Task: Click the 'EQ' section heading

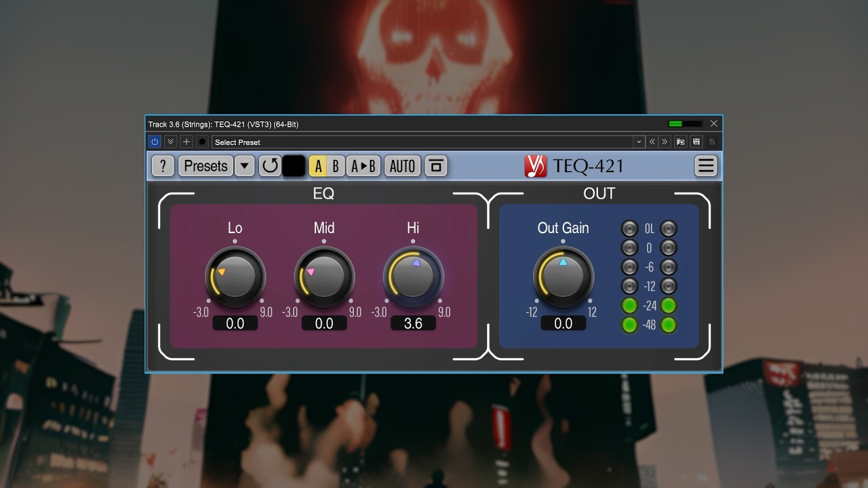Action: tap(323, 194)
